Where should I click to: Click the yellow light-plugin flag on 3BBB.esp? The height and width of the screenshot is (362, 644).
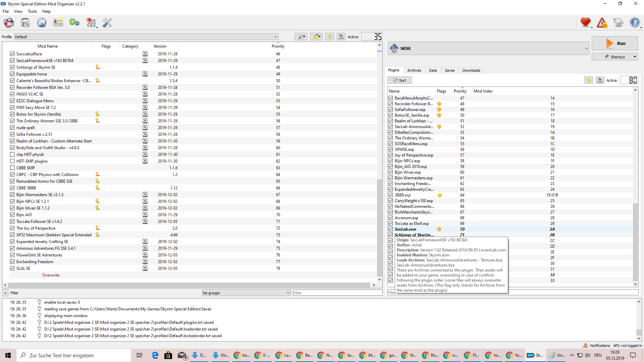point(440,195)
